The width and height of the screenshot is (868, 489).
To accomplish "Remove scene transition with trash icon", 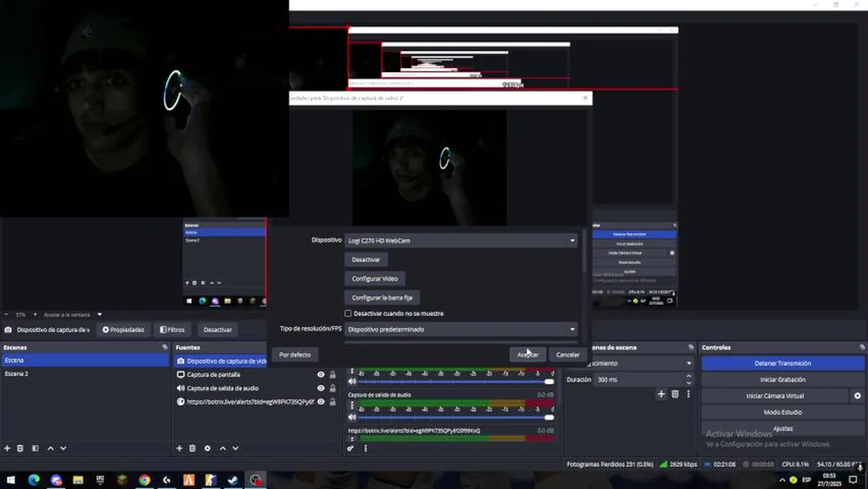I will pyautogui.click(x=675, y=394).
